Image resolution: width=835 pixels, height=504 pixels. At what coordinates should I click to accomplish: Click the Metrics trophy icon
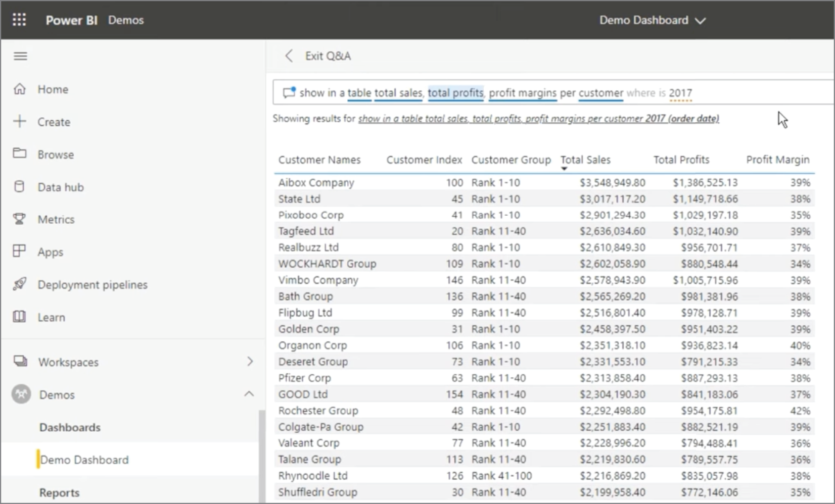click(x=20, y=219)
